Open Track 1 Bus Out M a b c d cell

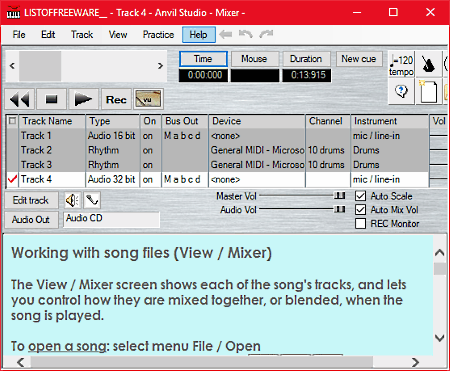[x=185, y=136]
